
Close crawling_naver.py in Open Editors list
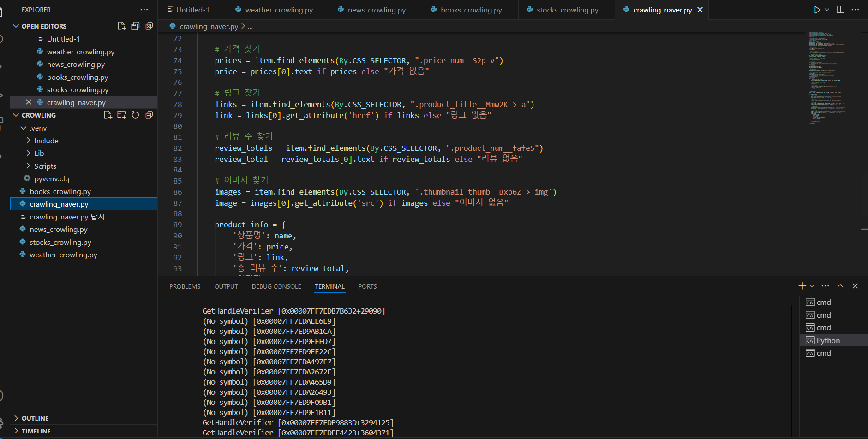29,102
